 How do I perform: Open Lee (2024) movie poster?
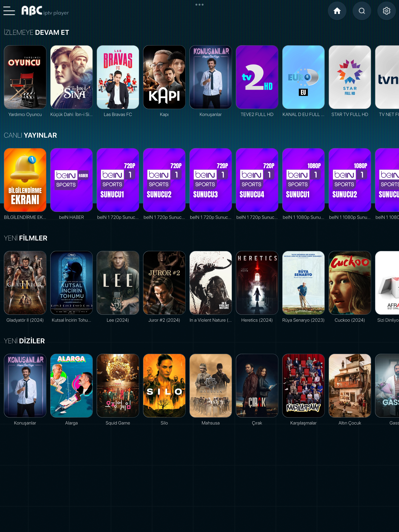point(118,283)
